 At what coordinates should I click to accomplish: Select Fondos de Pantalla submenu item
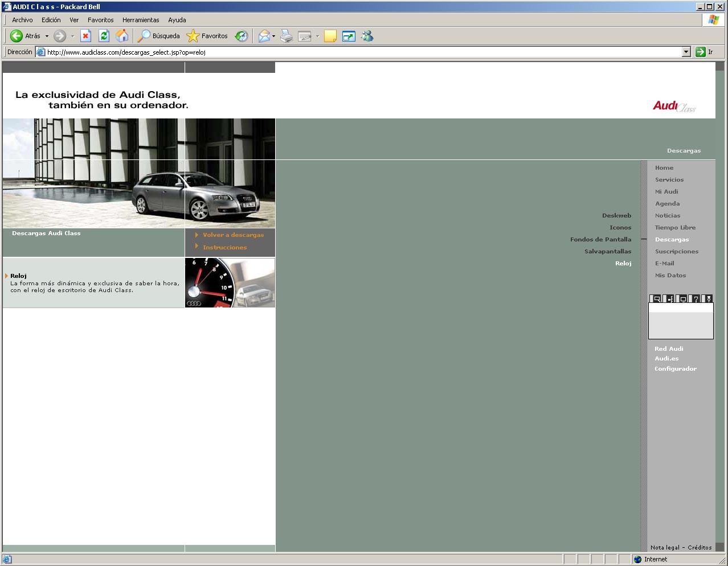600,239
